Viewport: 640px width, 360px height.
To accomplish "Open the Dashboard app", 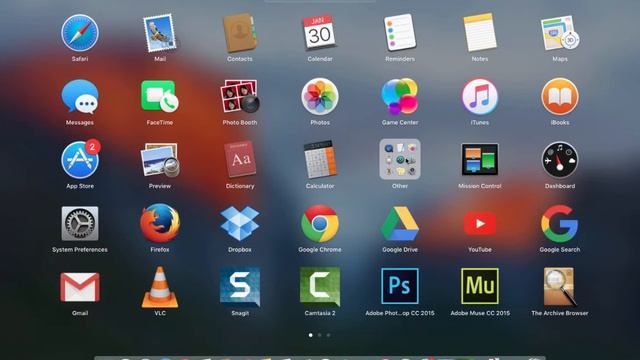I will coord(560,160).
